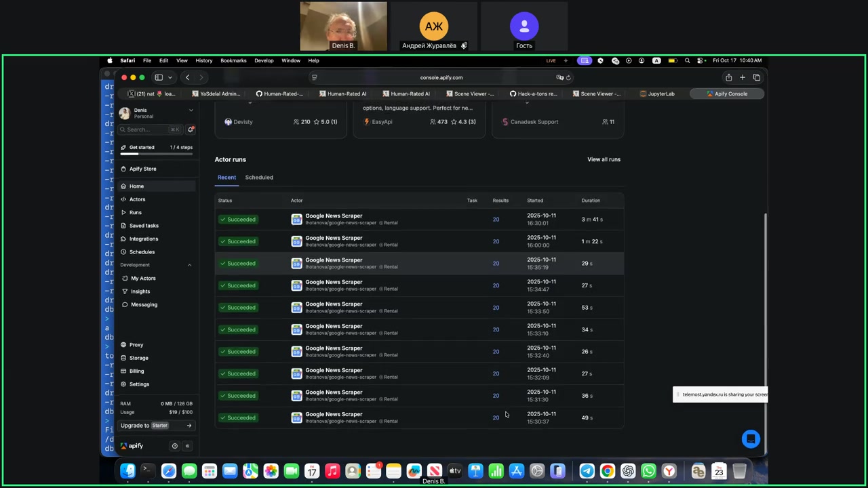
Task: Open Apify Store from the sidebar
Action: (x=142, y=169)
